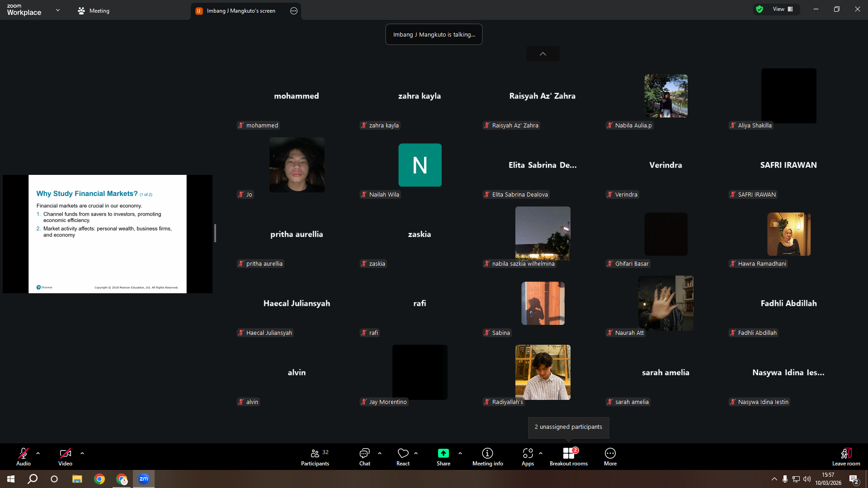Select Radiyallah's video tile
868x488 pixels.
pos(543,372)
